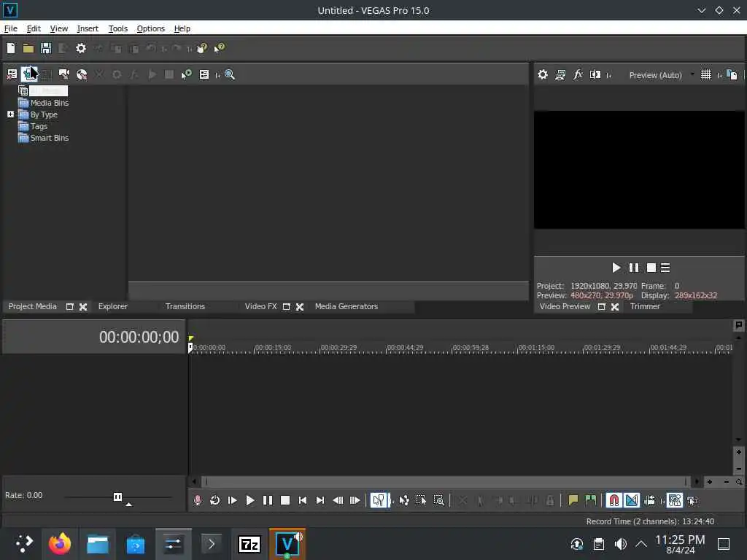Maximize the Video FX docked window
The height and width of the screenshot is (560, 747).
(x=286, y=307)
